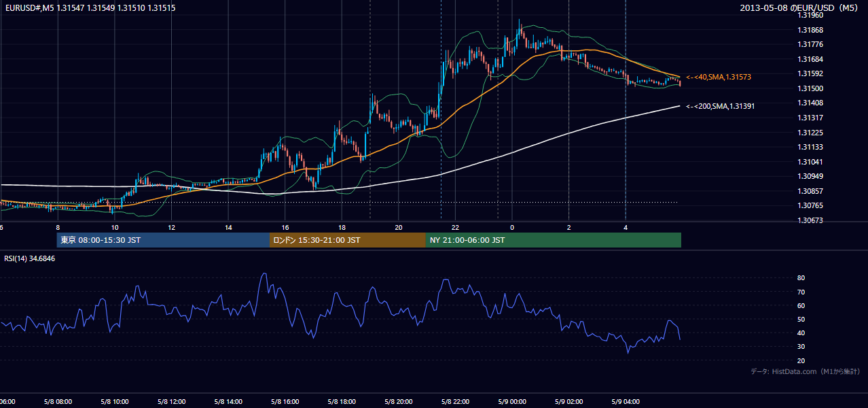
Task: Click price axis label 1.31500
Action: point(810,88)
